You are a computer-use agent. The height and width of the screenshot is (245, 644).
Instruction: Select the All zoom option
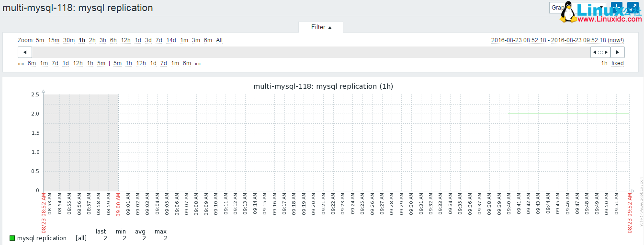pyautogui.click(x=219, y=40)
